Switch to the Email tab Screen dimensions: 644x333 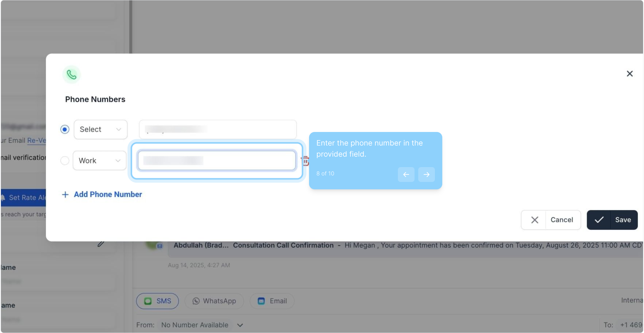272,301
